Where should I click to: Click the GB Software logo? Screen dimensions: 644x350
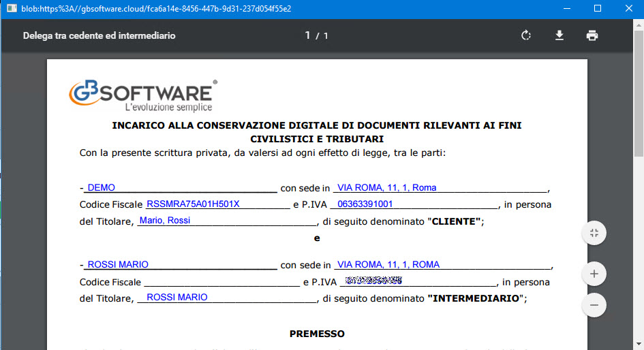tap(143, 96)
